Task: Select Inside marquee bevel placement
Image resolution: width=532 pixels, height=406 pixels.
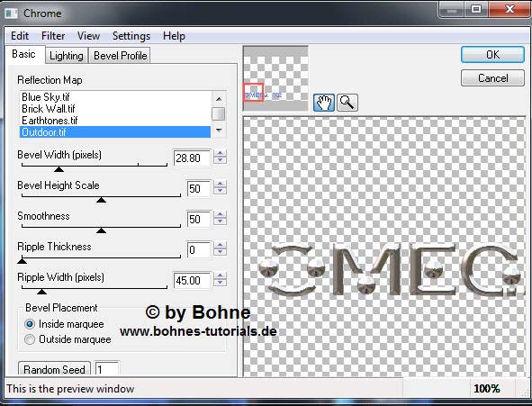Action: click(30, 324)
